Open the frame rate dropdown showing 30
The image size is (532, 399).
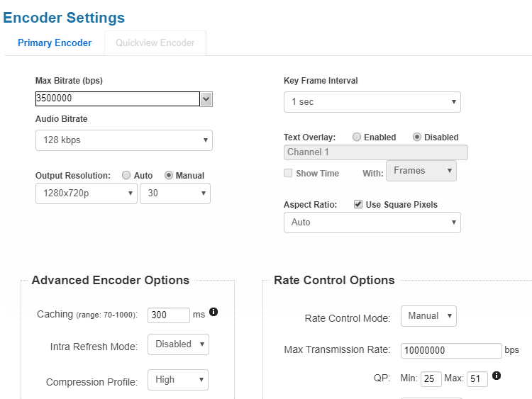coord(174,193)
